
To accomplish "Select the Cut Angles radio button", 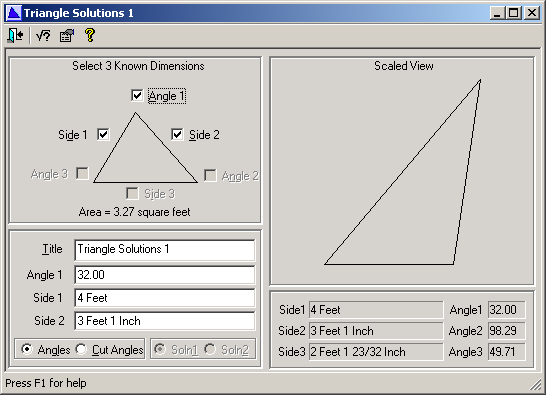I will 81,349.
